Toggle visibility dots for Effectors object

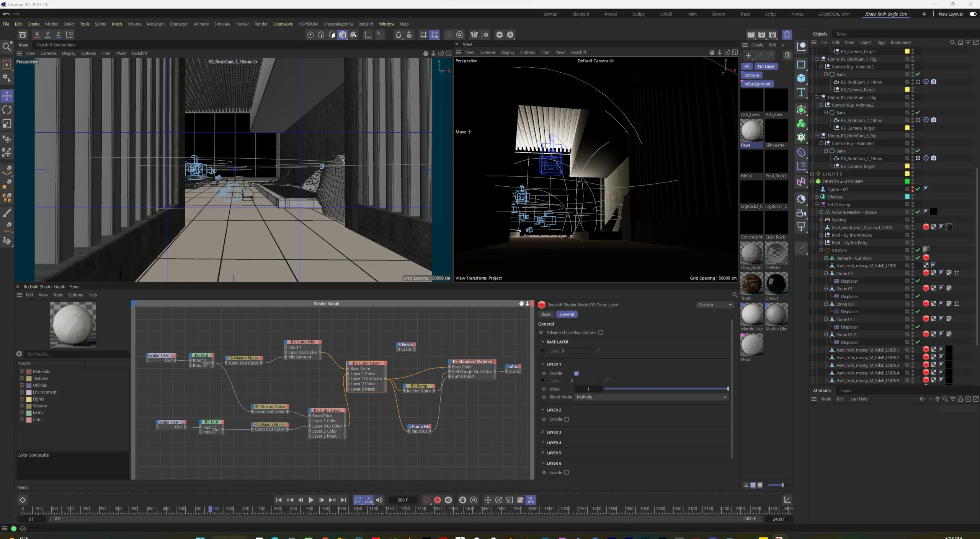(x=913, y=197)
